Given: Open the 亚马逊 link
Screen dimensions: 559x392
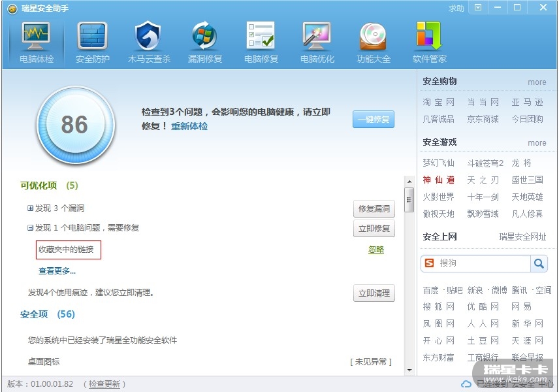Looking at the screenshot, I should point(527,103).
